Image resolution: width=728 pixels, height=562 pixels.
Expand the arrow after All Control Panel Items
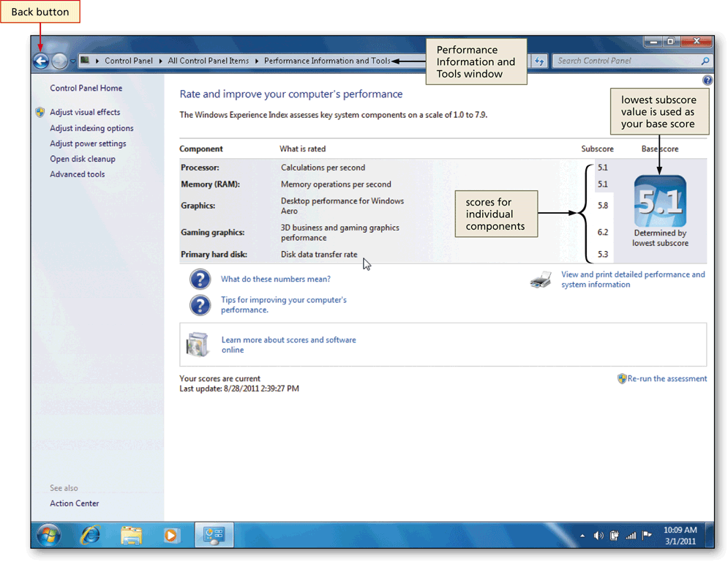tap(256, 61)
